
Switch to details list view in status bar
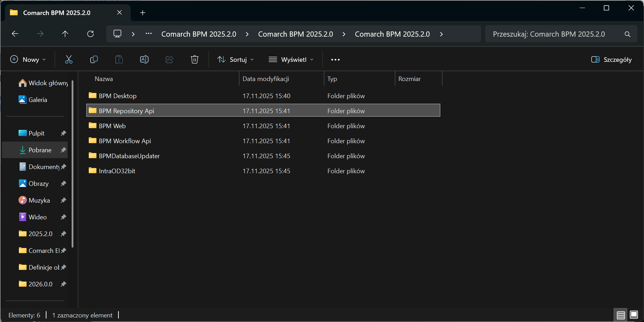(621, 315)
